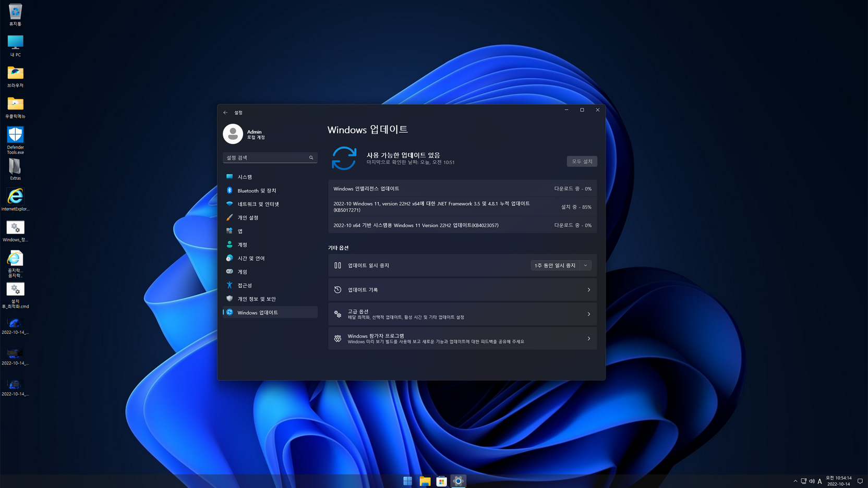
Task: Open 개인 설정 category
Action: (x=270, y=217)
